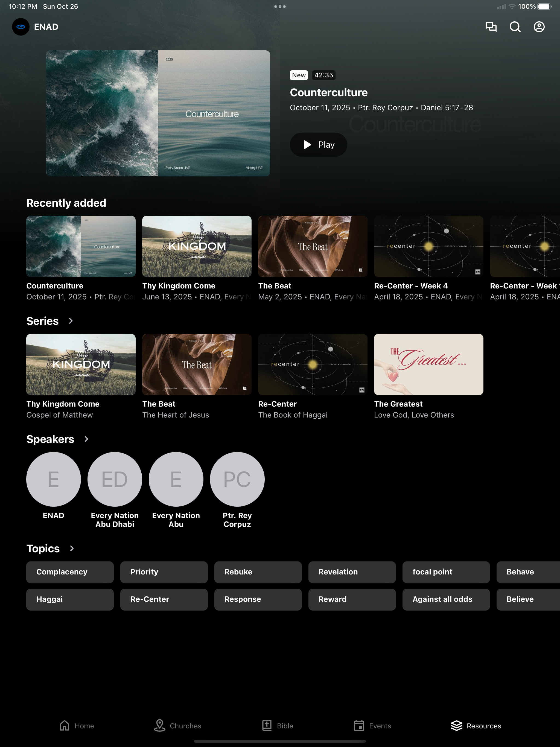
Task: Open the search icon in header
Action: coord(515,27)
